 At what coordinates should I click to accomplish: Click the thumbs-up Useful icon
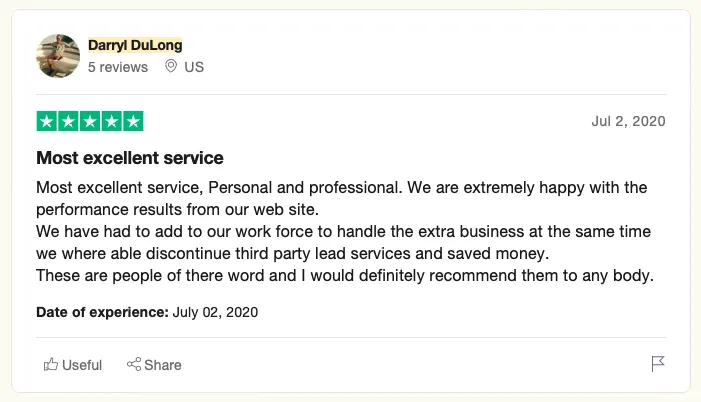[x=51, y=365]
